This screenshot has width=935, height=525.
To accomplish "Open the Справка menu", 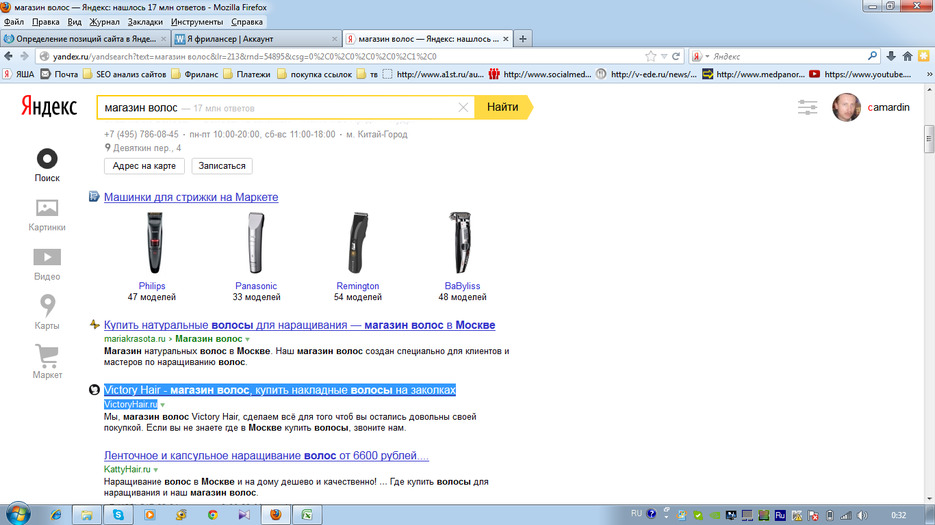I will click(247, 22).
